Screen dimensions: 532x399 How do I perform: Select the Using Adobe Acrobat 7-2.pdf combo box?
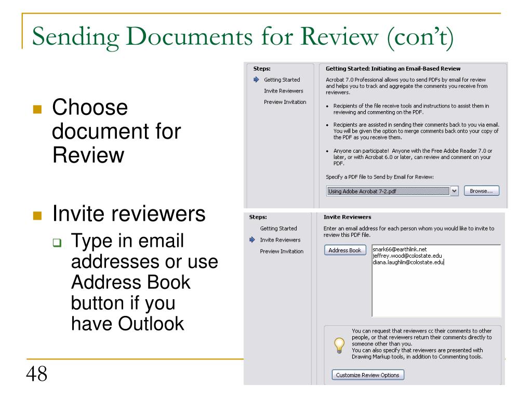point(392,191)
